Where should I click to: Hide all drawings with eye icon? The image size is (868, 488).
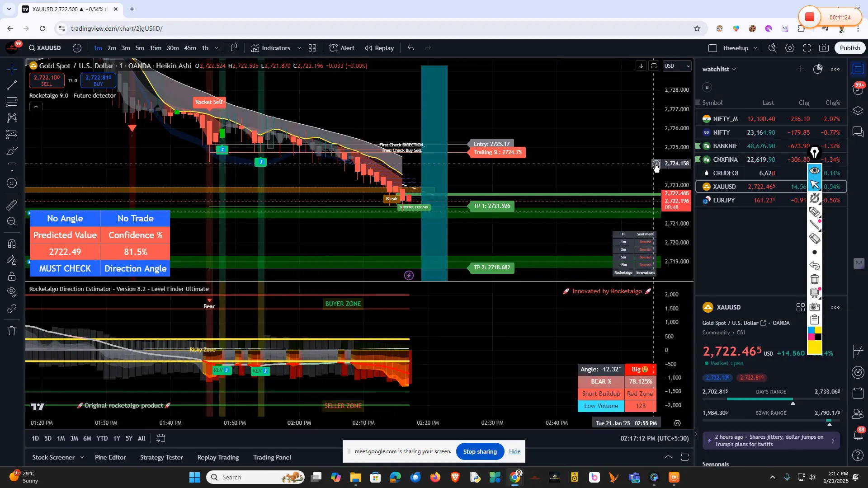point(12,292)
